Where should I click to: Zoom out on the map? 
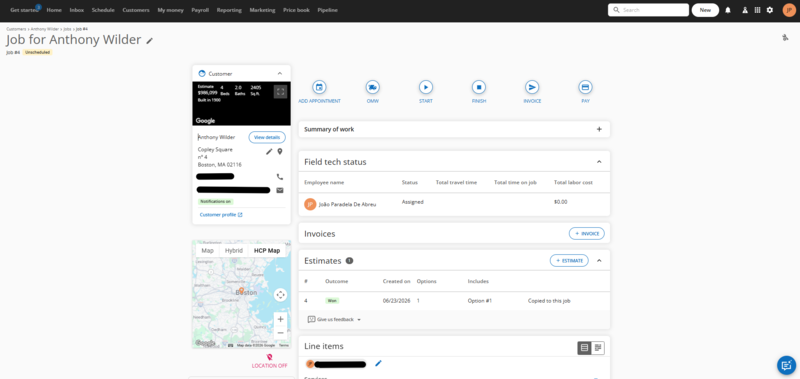click(x=280, y=333)
